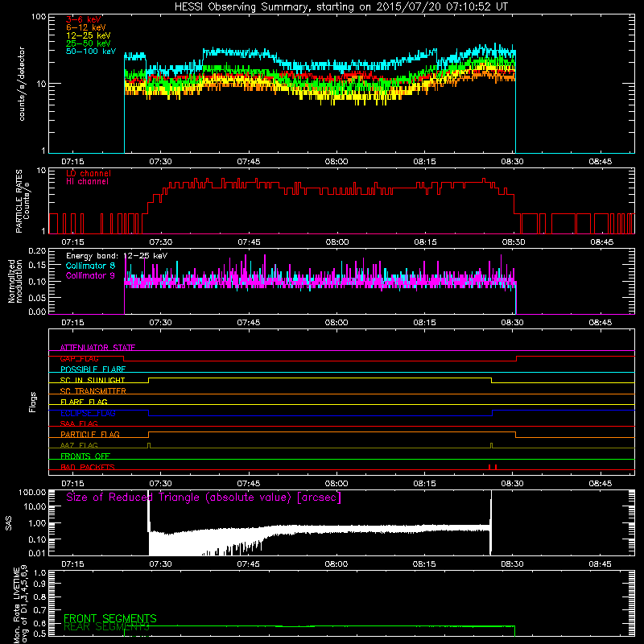Click the vertical Flags axis label
Viewport: 644px width, 644px height.
tap(32, 402)
